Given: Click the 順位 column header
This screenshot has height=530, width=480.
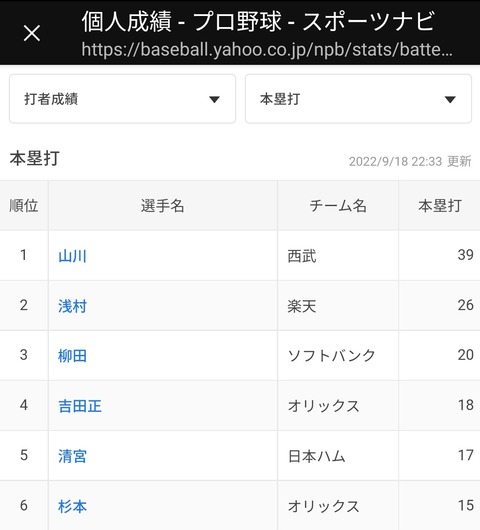Looking at the screenshot, I should 24,206.
